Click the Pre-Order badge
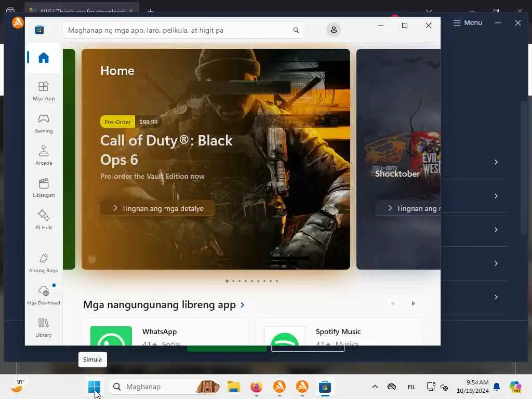Viewport: 532px width, 399px height. click(117, 122)
